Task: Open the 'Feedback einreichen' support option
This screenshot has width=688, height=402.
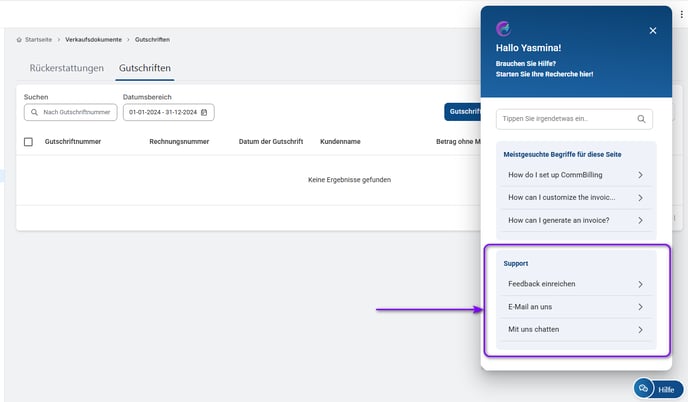Action: pyautogui.click(x=575, y=284)
